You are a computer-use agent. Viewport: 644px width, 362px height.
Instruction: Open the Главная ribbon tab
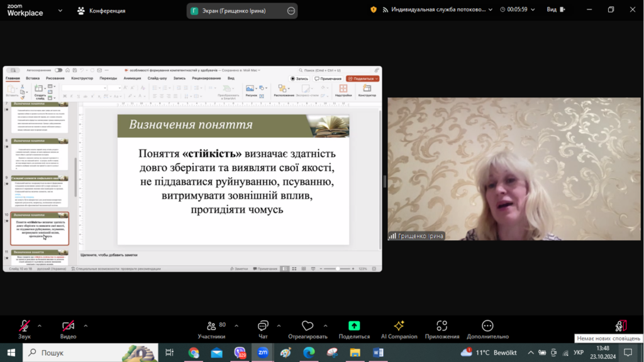tap(13, 78)
